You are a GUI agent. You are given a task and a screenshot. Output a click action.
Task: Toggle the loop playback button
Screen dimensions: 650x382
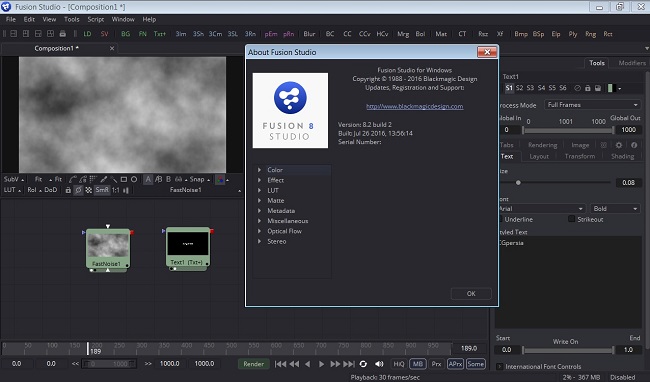(x=363, y=364)
